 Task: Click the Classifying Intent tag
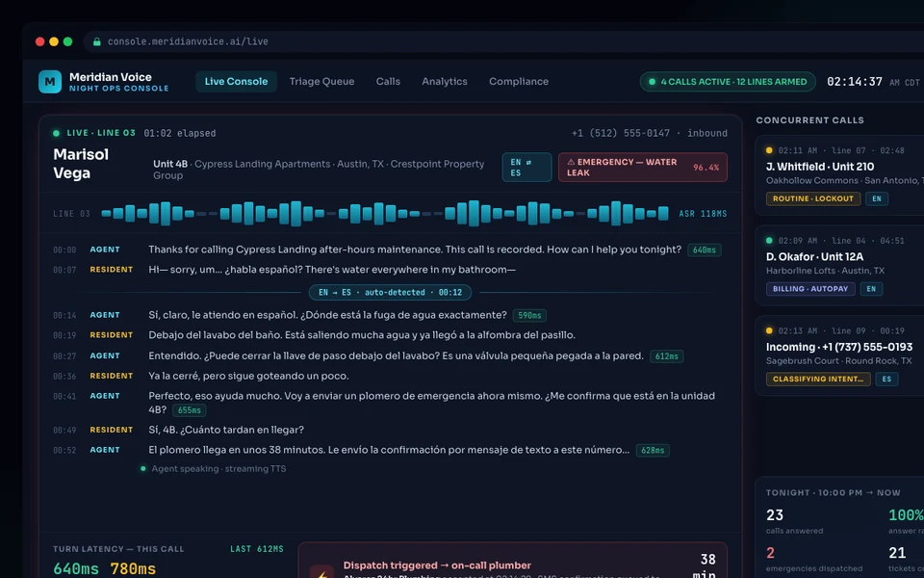[818, 380]
